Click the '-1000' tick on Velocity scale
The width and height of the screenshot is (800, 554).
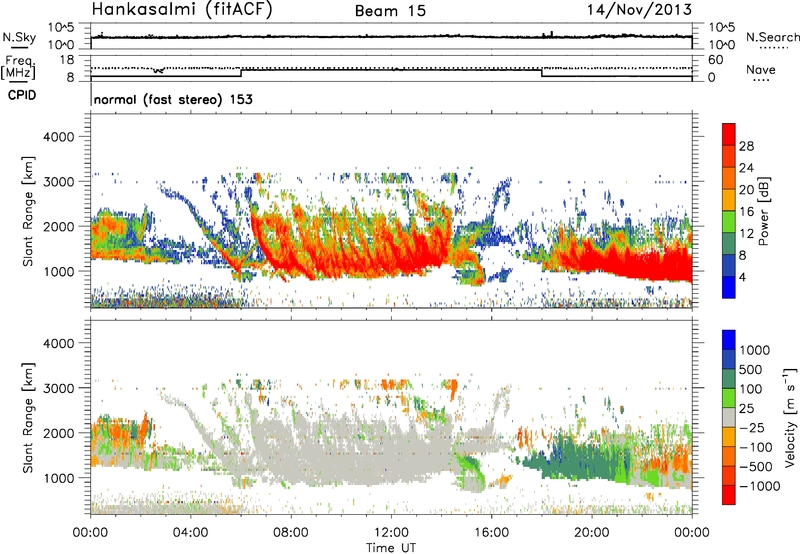pos(760,486)
